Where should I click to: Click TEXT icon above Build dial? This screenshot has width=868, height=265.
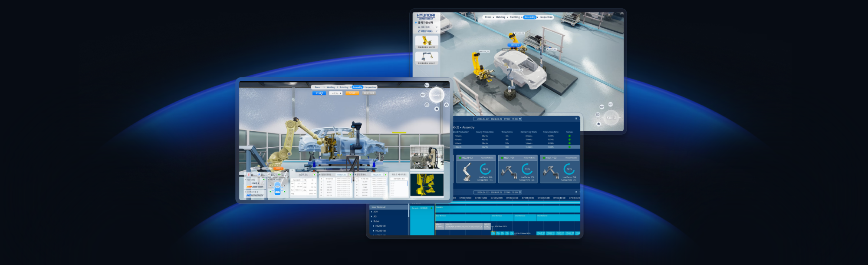coord(610,104)
